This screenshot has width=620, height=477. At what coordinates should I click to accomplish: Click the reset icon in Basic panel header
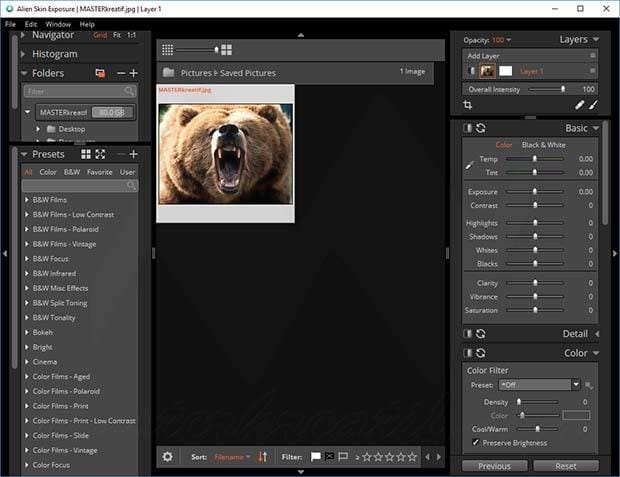tap(481, 128)
